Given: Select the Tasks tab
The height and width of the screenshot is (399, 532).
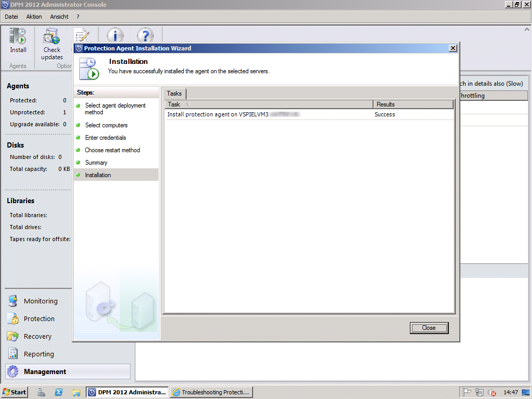Looking at the screenshot, I should coord(174,94).
